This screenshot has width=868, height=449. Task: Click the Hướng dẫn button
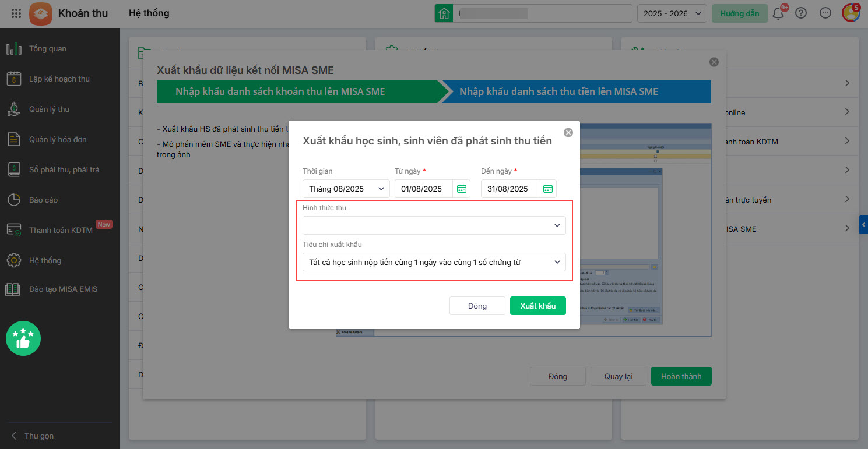point(740,13)
